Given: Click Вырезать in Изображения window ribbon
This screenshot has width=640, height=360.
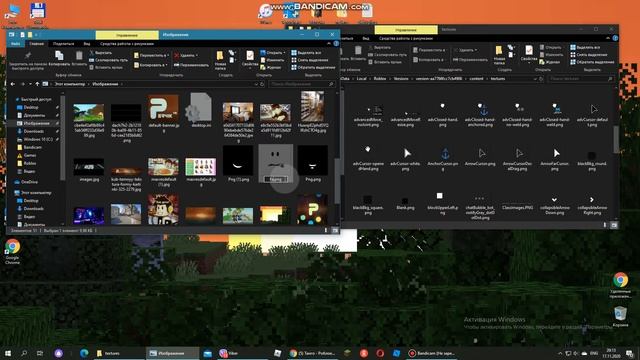Looking at the screenshot, I should (x=101, y=53).
